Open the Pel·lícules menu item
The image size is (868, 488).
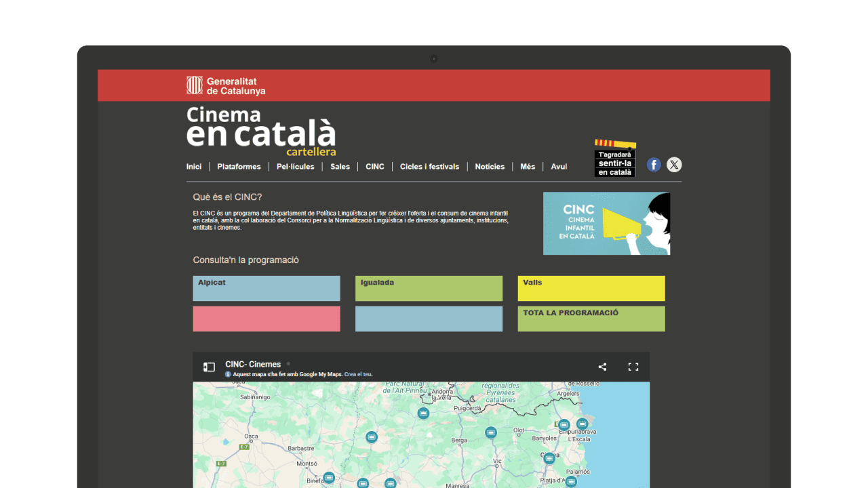[296, 167]
